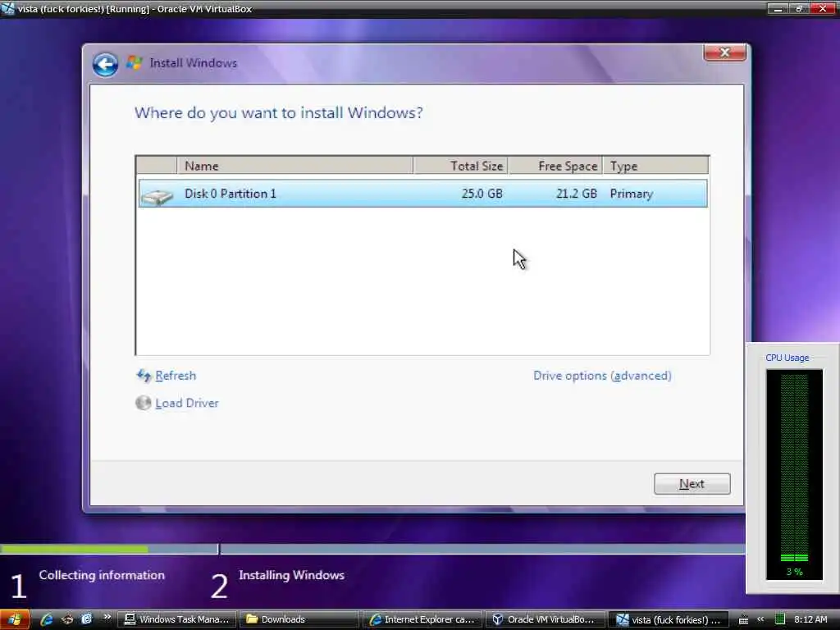The height and width of the screenshot is (630, 840).
Task: Sort by the Name column header
Action: tap(294, 166)
